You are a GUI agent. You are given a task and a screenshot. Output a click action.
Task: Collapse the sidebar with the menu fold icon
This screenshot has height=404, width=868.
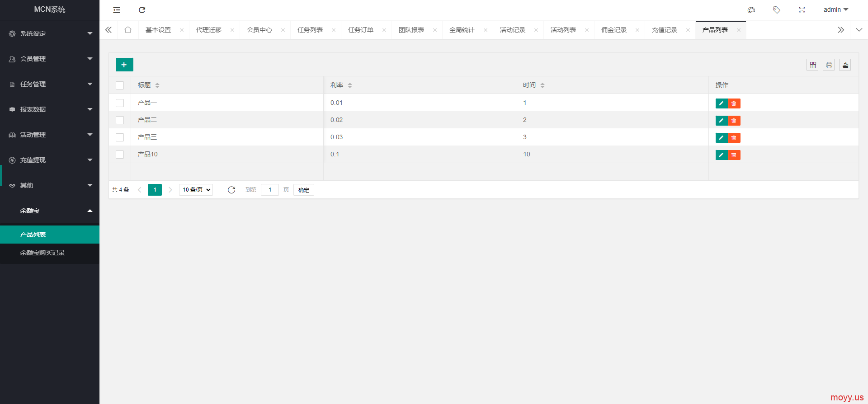[x=117, y=9]
